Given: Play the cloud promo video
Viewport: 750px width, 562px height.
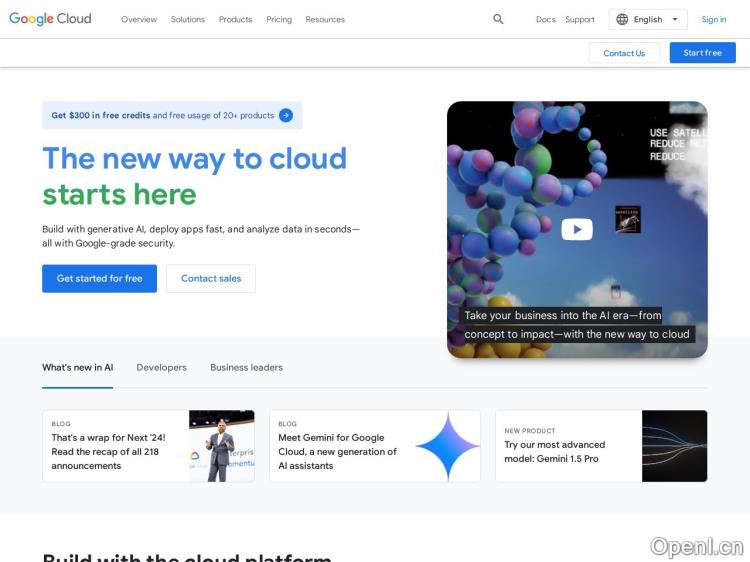Looking at the screenshot, I should (x=576, y=229).
